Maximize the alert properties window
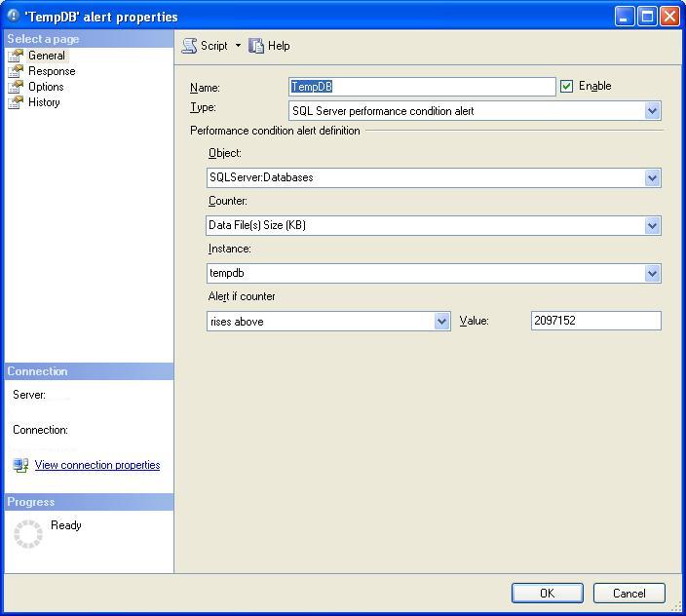The height and width of the screenshot is (616, 686). (647, 17)
